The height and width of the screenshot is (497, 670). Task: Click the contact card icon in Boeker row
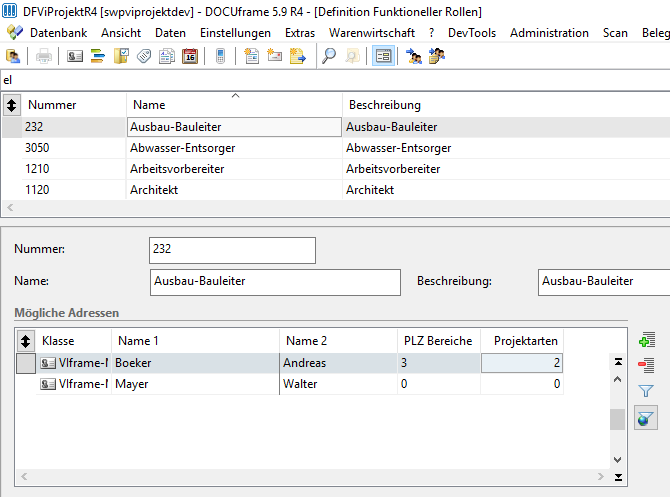[48, 363]
